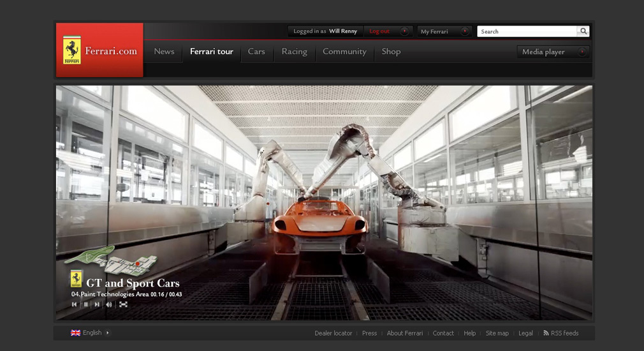This screenshot has width=644, height=351.
Task: Go to the Cars section
Action: pyautogui.click(x=256, y=52)
